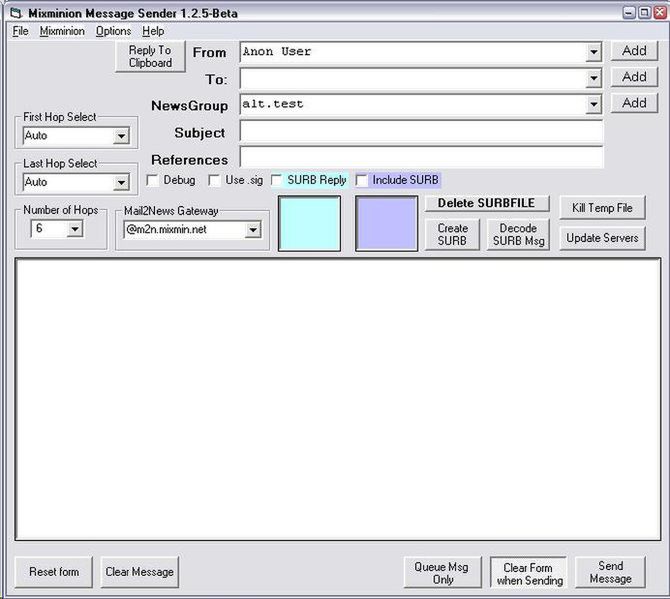The height and width of the screenshot is (599, 670).
Task: Click inside the message body text area
Action: (x=338, y=399)
